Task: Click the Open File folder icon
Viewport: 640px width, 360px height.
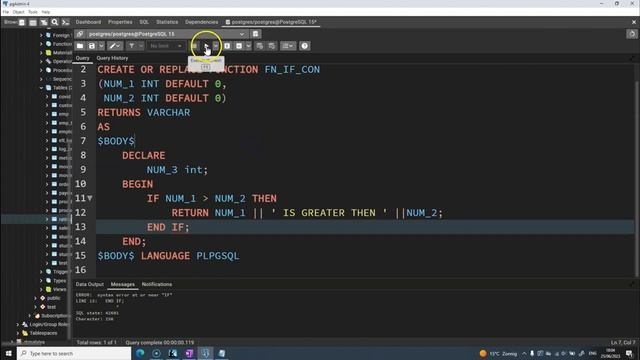Action: coord(80,46)
